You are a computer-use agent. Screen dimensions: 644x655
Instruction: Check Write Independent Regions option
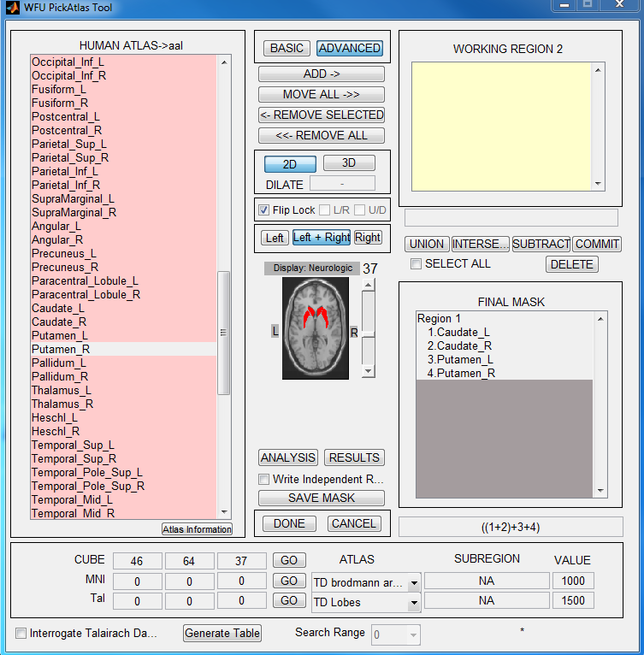264,480
